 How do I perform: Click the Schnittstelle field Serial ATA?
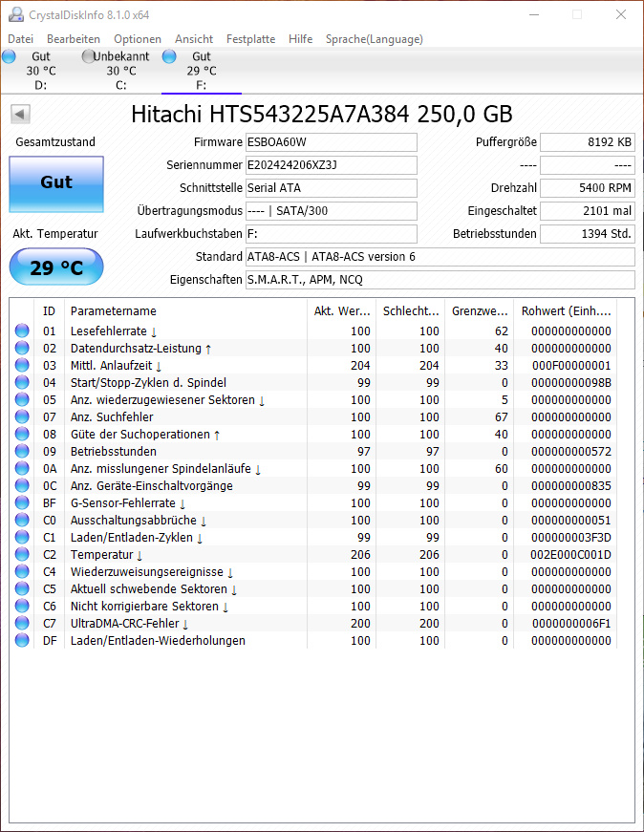332,188
